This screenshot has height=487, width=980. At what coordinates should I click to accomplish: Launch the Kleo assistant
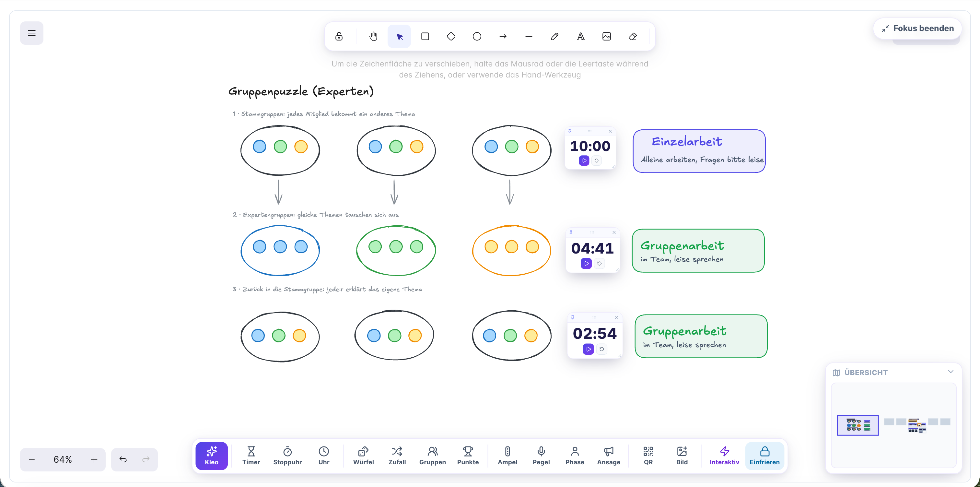point(212,456)
